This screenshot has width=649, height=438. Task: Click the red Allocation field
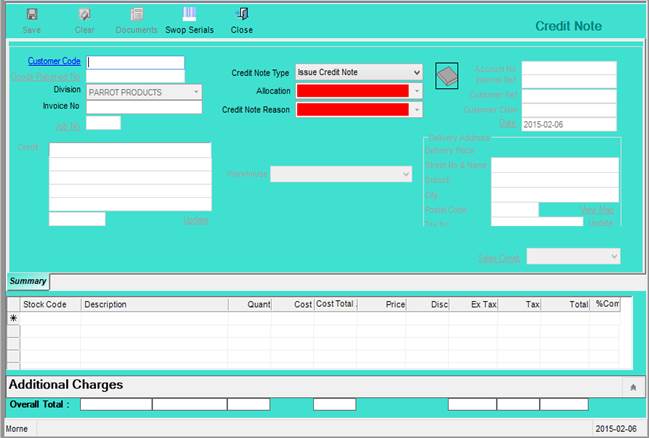[x=352, y=91]
